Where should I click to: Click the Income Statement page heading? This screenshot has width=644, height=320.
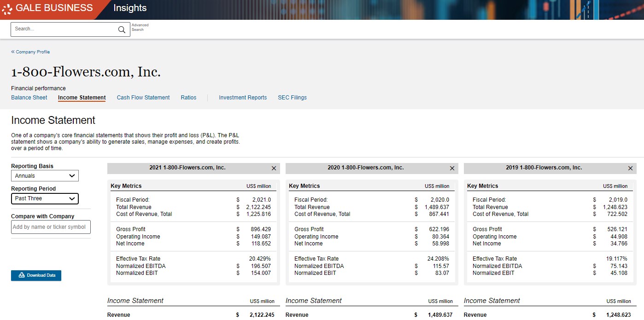[x=53, y=121]
